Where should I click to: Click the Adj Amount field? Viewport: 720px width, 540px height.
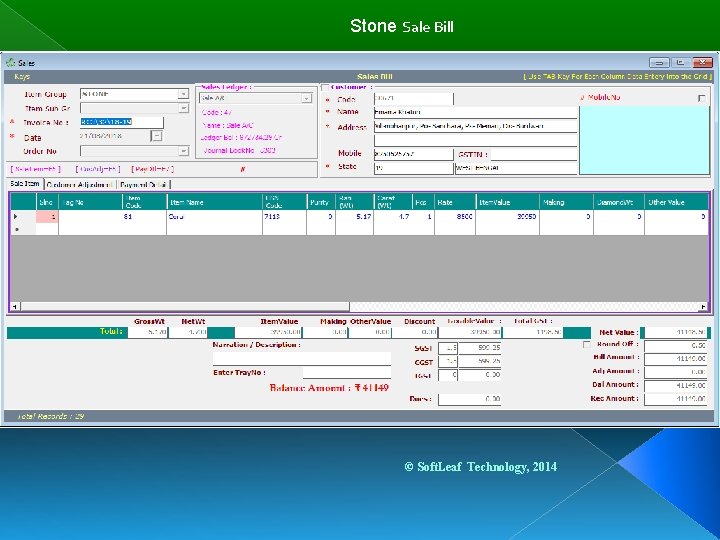[x=676, y=372]
